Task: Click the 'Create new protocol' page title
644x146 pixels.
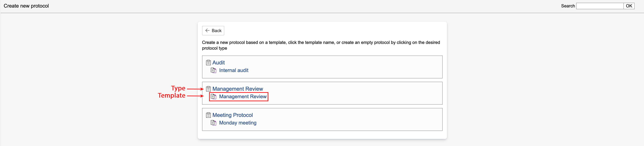Action: click(x=26, y=6)
